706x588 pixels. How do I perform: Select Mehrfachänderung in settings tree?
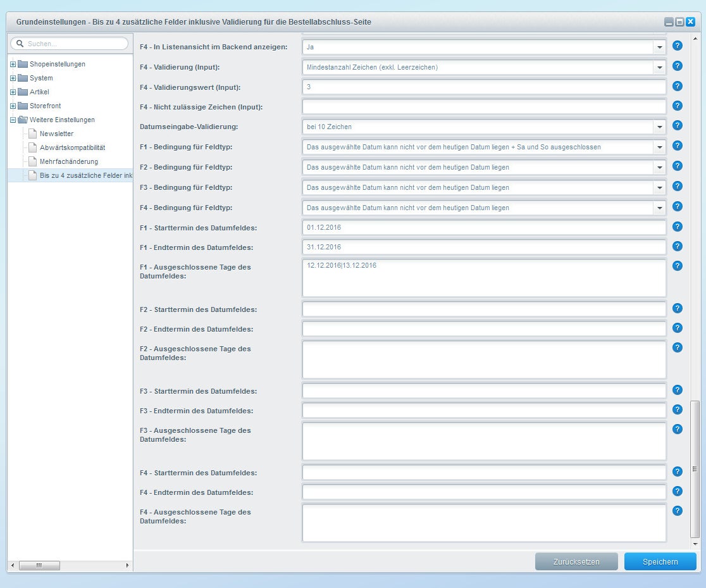pos(68,162)
